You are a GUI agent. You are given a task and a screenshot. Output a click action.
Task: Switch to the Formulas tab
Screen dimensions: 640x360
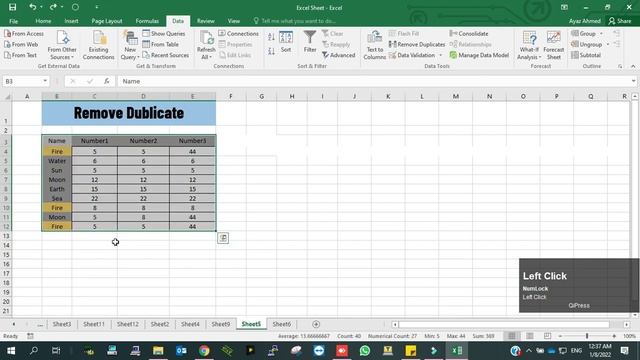[x=147, y=21]
